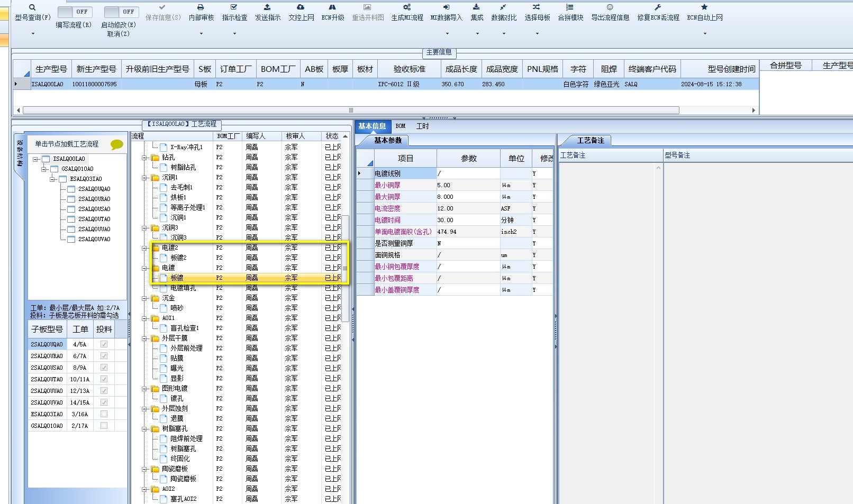Click the folder icon beside 钻孔

pos(156,158)
